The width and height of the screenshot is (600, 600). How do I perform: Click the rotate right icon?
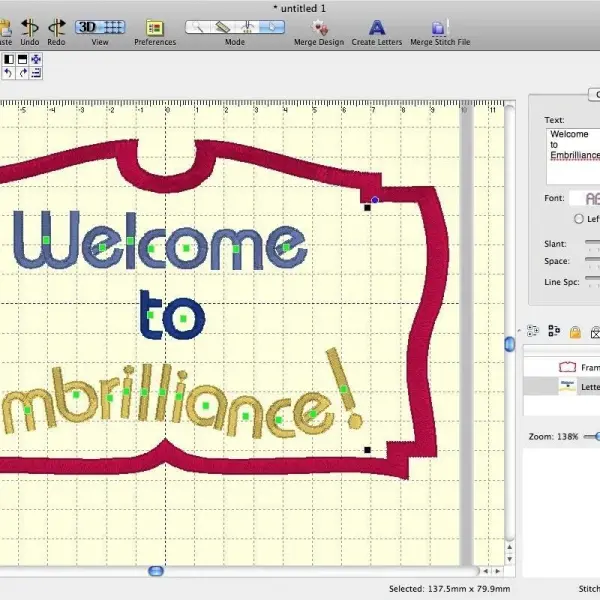pyautogui.click(x=22, y=73)
